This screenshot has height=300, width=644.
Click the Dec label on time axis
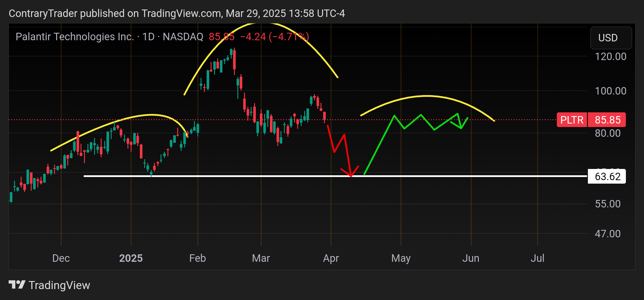[61, 258]
